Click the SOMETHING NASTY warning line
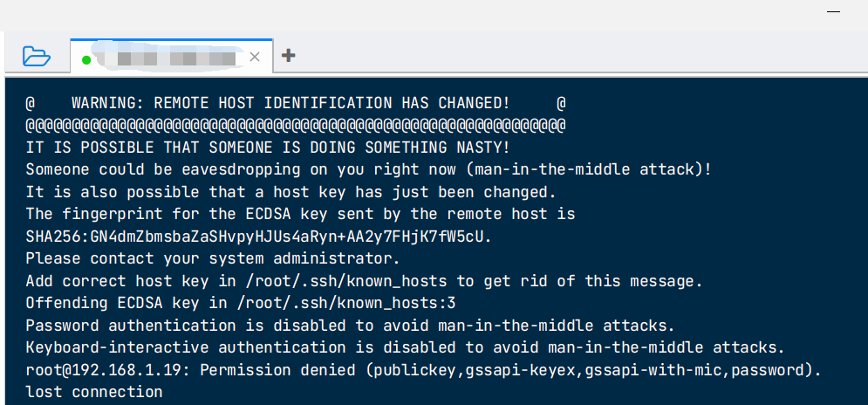The height and width of the screenshot is (405, 868). (x=267, y=148)
